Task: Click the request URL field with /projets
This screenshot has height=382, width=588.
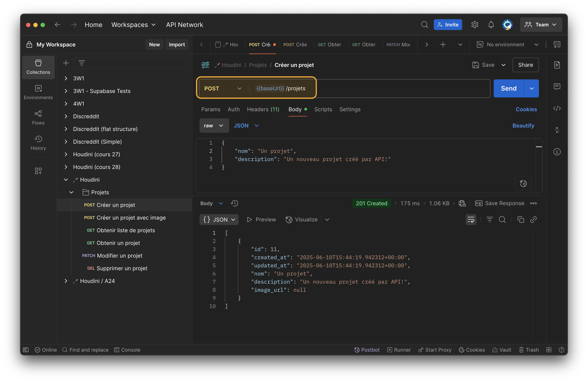Action: coord(370,89)
